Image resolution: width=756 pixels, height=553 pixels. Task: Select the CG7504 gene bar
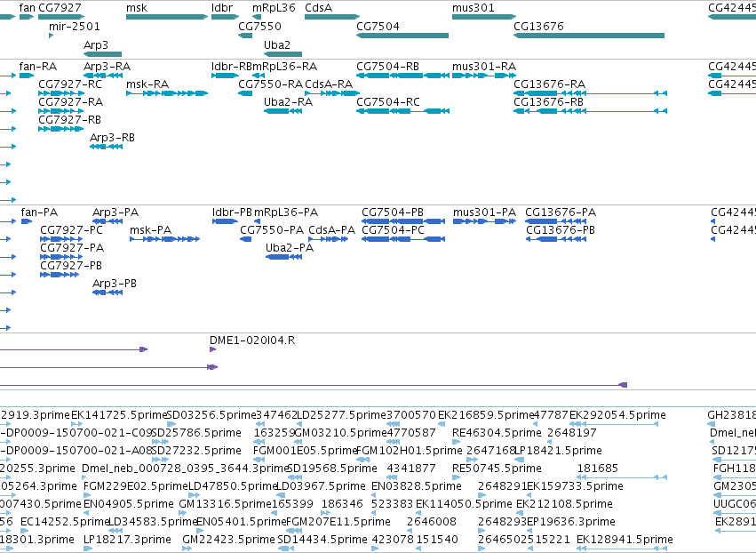402,36
